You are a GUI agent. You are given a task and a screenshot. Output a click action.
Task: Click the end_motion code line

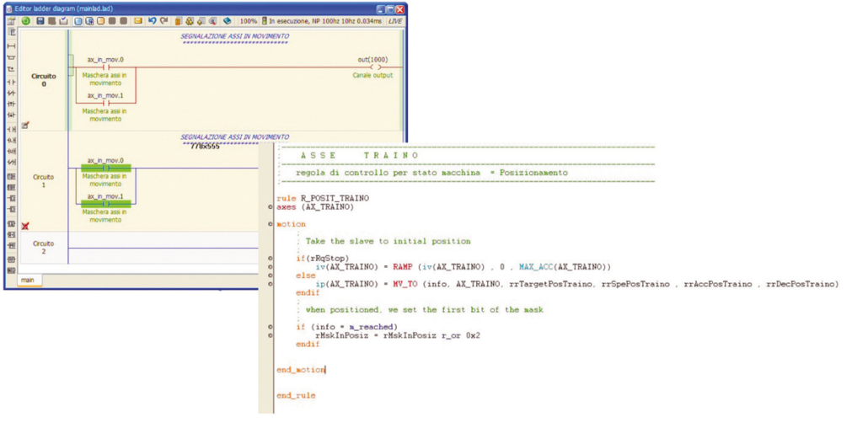coord(301,369)
